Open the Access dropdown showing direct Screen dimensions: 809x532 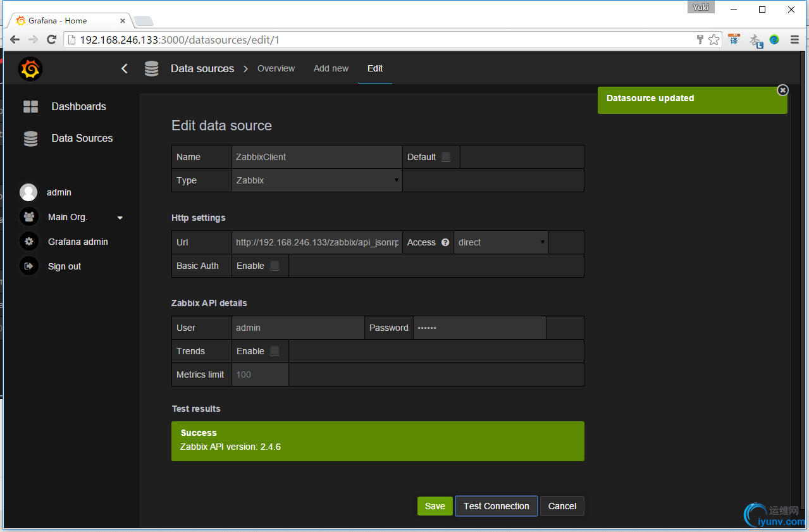pyautogui.click(x=501, y=242)
